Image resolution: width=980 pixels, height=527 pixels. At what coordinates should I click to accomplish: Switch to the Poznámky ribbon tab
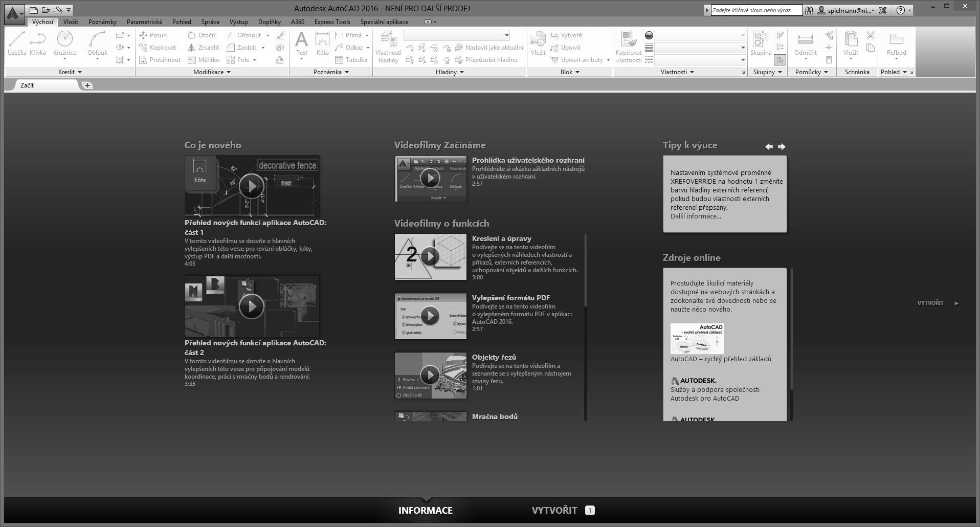pyautogui.click(x=102, y=22)
